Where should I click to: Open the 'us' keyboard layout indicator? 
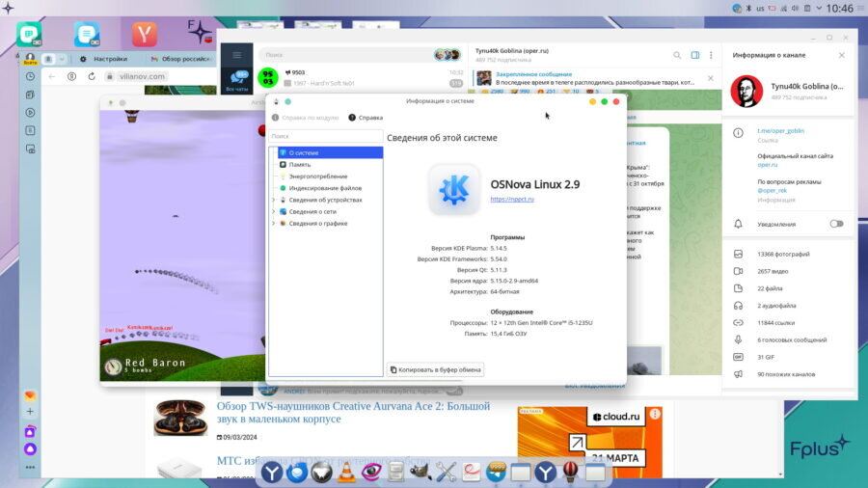tap(760, 9)
